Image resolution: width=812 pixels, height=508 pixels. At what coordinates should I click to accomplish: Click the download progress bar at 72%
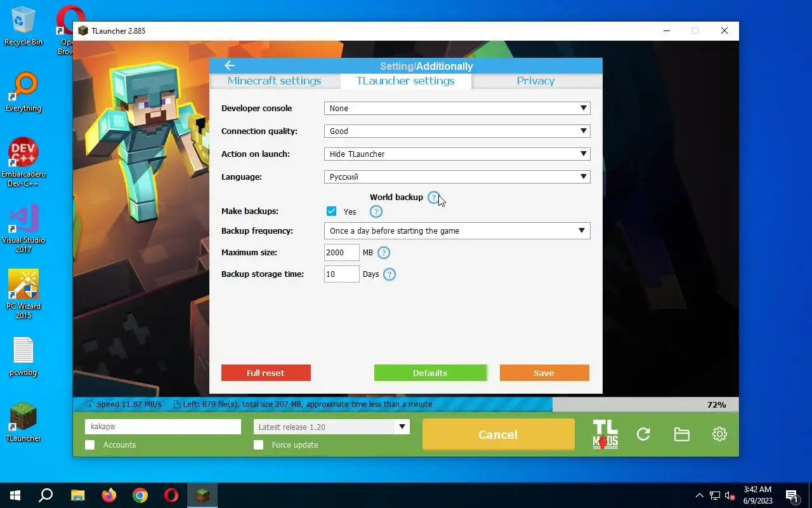(406, 404)
